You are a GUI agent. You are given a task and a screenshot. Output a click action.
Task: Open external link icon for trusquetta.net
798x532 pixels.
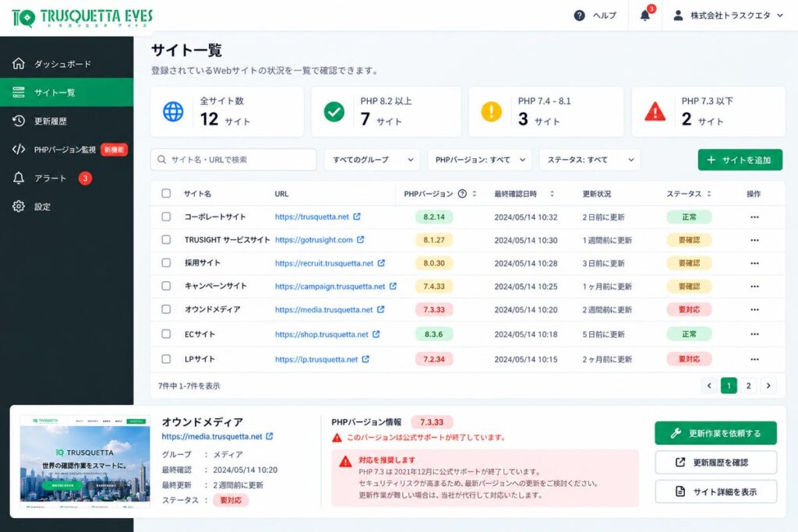[357, 217]
